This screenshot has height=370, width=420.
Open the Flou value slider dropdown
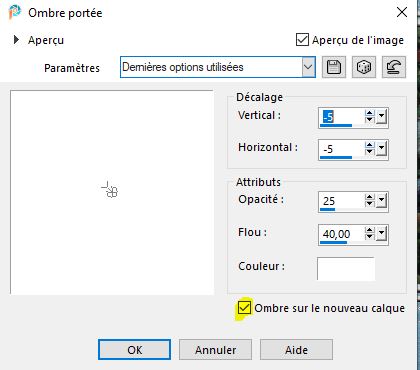click(x=381, y=234)
